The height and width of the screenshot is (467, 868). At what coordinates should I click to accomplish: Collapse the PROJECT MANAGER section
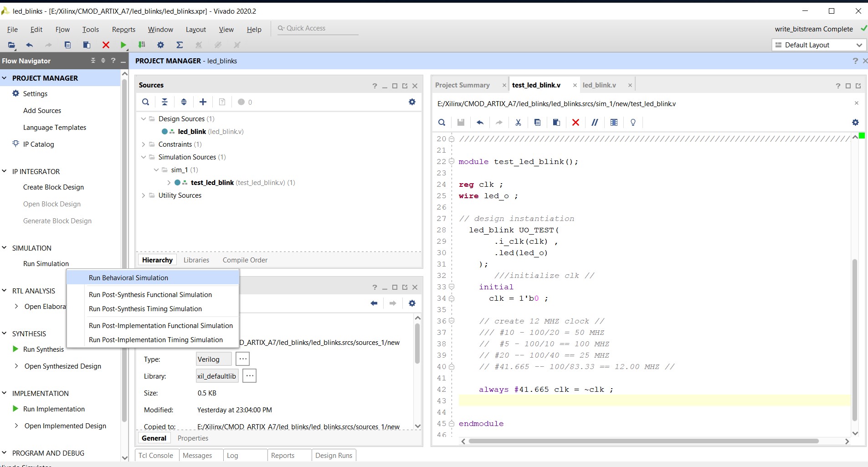[x=4, y=77]
